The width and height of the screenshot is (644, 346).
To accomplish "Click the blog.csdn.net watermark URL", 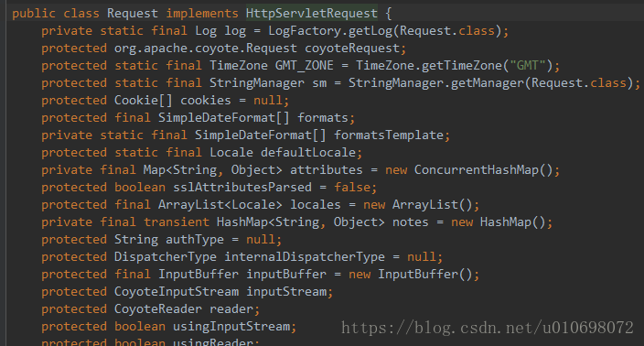I will coord(488,328).
